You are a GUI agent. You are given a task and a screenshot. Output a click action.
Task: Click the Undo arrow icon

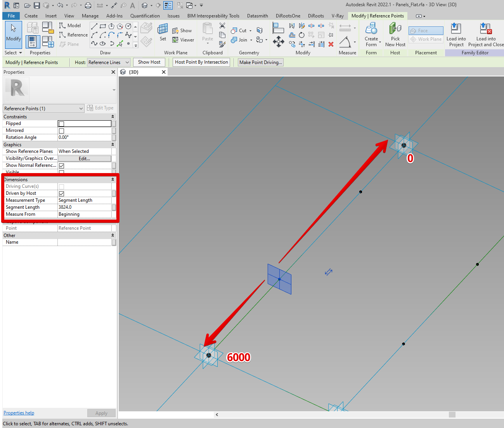click(60, 5)
